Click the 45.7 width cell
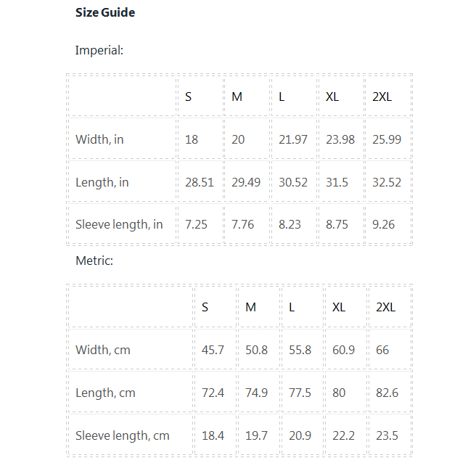This screenshot has height=463, width=476. coord(213,350)
